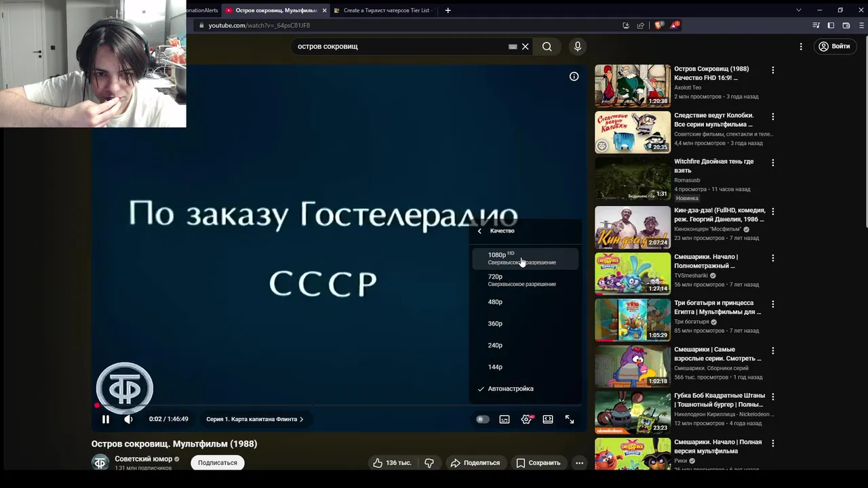Toggle the browser sidebar panel icon
The image size is (868, 488).
tap(831, 25)
